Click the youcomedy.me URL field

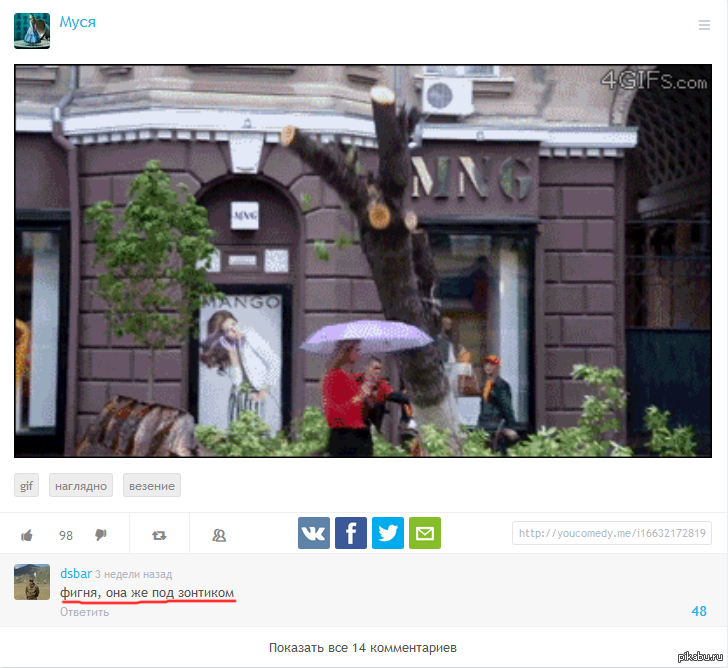pos(612,533)
